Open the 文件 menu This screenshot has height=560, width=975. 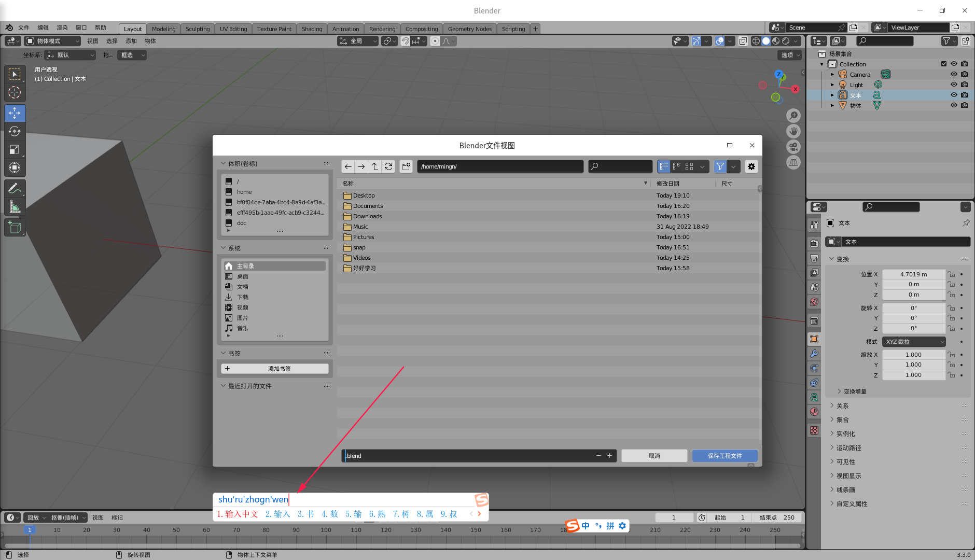tap(24, 28)
